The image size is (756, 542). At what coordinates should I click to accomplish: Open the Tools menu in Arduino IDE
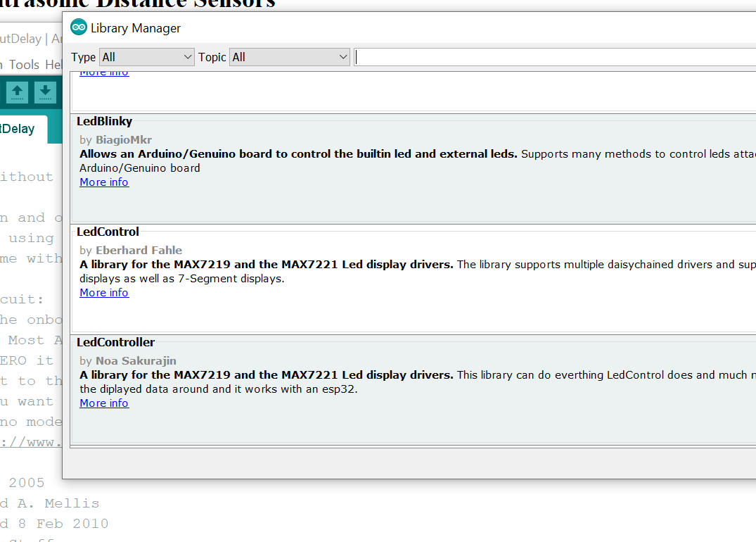pos(24,65)
